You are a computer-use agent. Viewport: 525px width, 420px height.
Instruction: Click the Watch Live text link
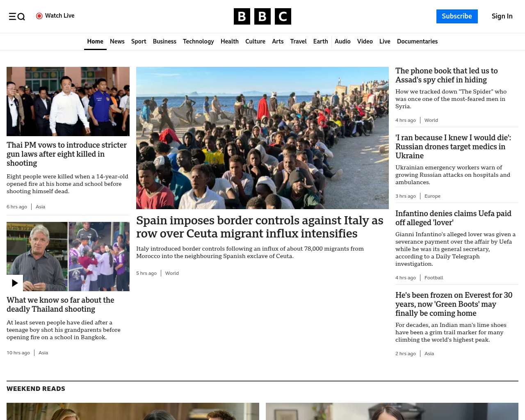[x=60, y=16]
